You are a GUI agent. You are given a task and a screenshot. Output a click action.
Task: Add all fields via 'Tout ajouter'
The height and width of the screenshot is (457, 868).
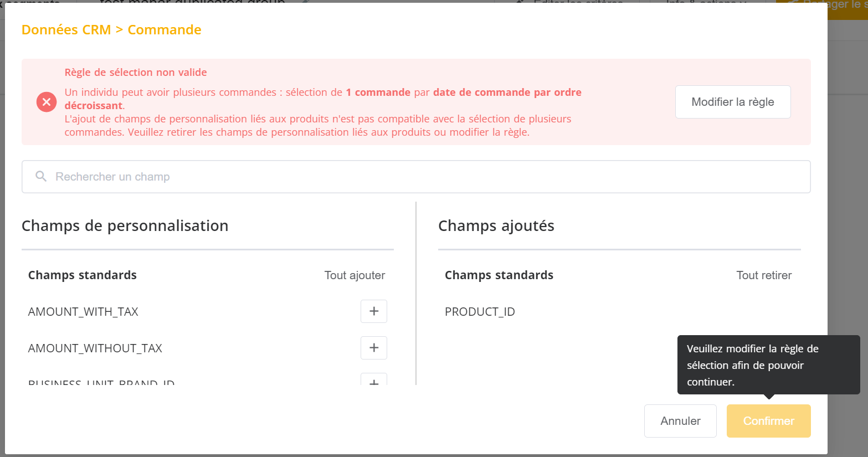[x=355, y=275]
